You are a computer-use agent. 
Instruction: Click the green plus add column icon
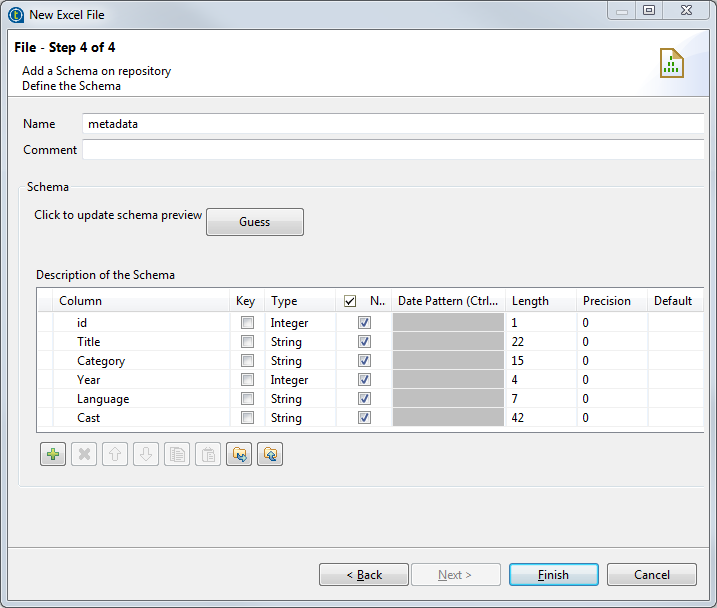pyautogui.click(x=53, y=454)
